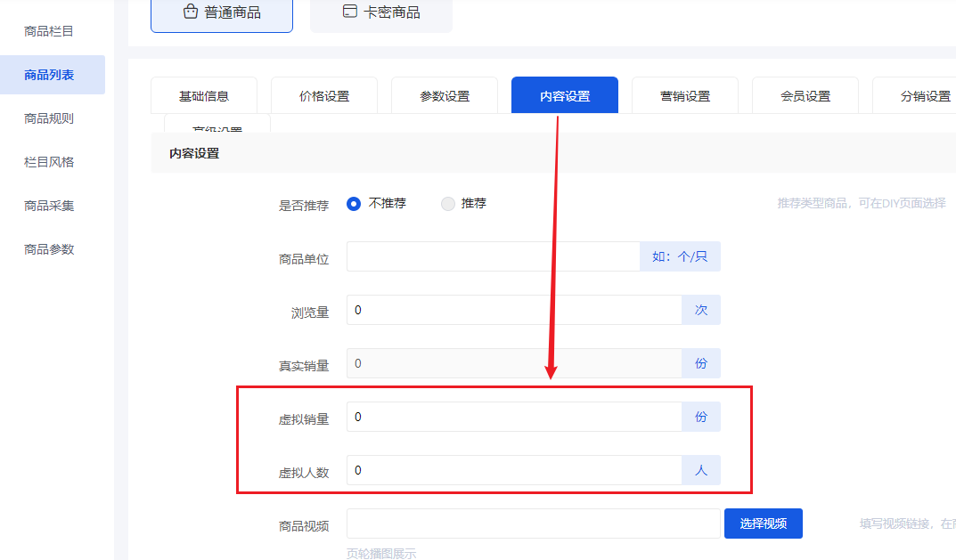The width and height of the screenshot is (956, 560).
Task: Click the 虚拟销量 input field
Action: 514,417
